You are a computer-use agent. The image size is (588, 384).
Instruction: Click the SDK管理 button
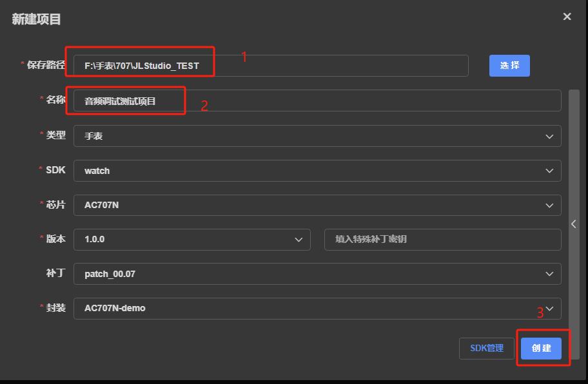486,349
